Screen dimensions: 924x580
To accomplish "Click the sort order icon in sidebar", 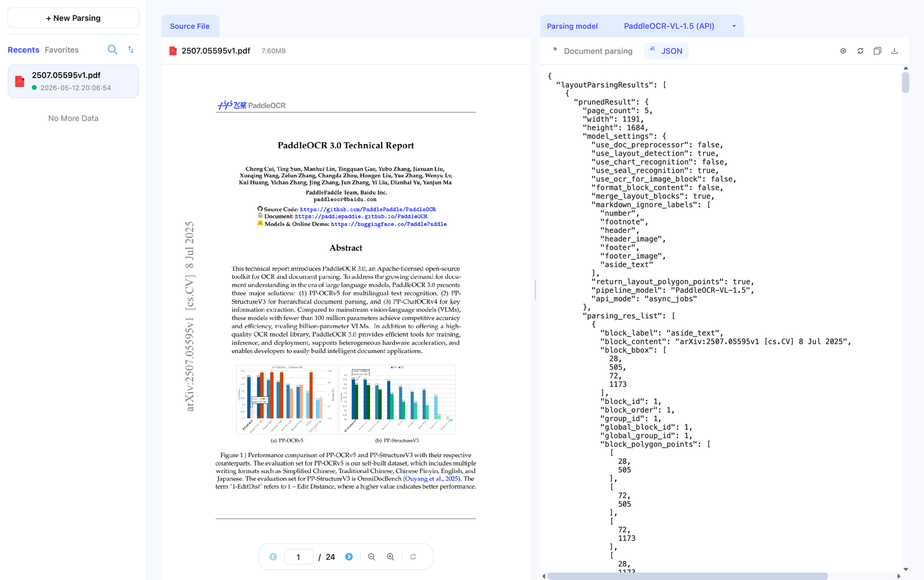I will (131, 49).
